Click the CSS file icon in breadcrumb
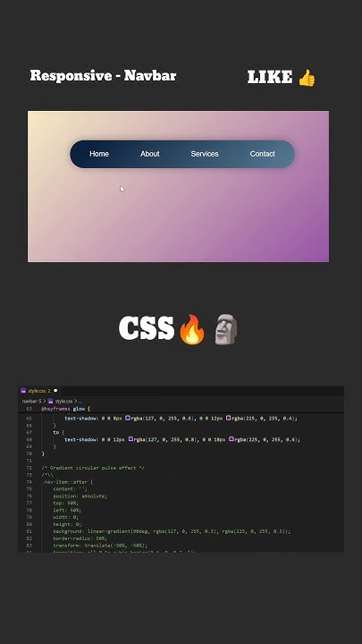The height and width of the screenshot is (644, 362). (50, 401)
